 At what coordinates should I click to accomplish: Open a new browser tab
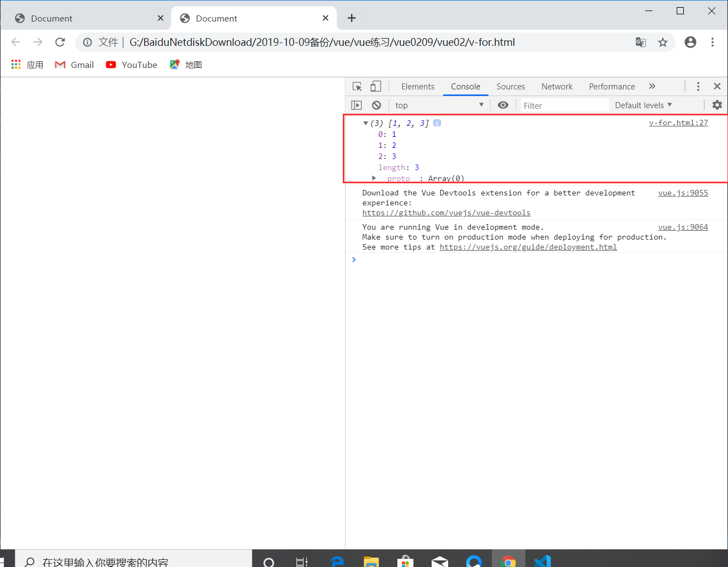pos(352,18)
